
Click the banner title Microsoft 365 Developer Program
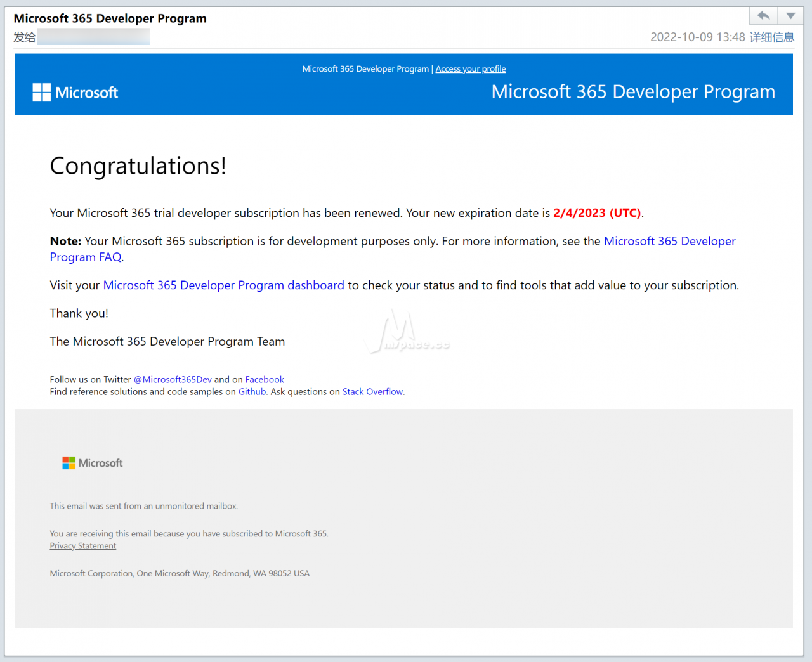coord(633,92)
